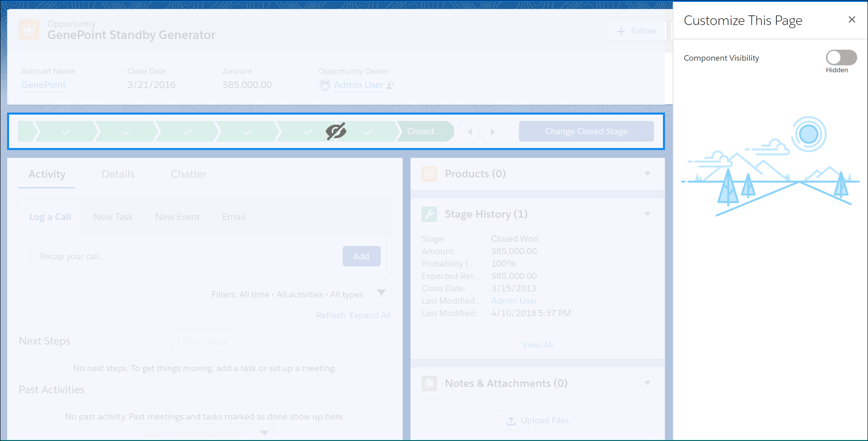Switch to the Details tab

tap(118, 174)
